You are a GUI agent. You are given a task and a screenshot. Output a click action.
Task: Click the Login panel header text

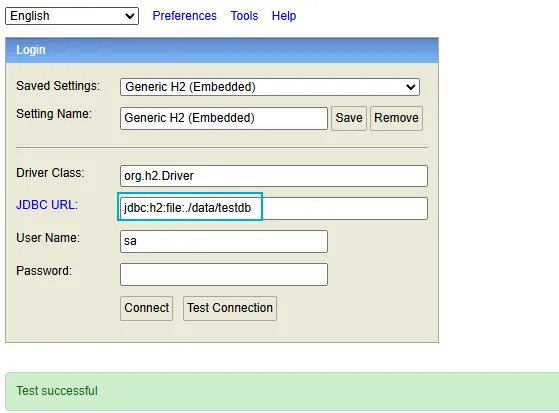[x=31, y=50]
